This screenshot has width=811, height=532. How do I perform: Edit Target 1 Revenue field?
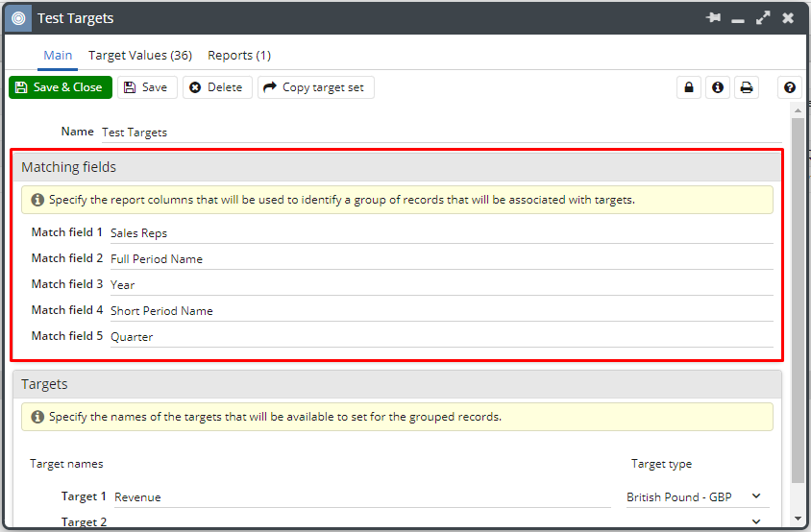click(362, 497)
